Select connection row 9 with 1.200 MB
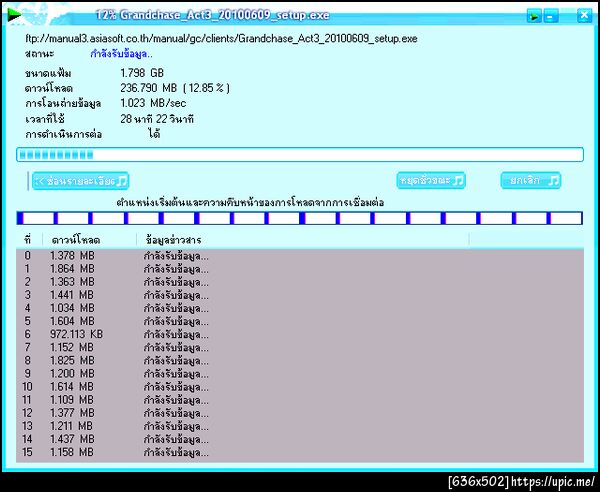The height and width of the screenshot is (492, 600). pyautogui.click(x=300, y=373)
